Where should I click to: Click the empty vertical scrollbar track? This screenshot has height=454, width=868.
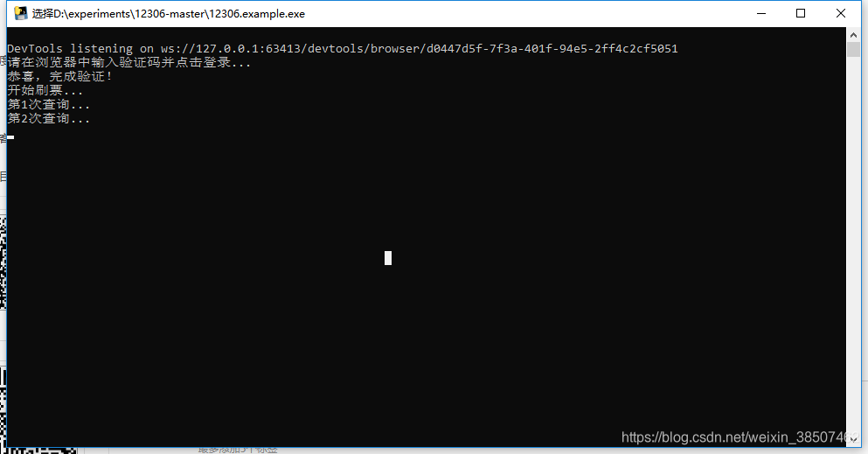853,243
